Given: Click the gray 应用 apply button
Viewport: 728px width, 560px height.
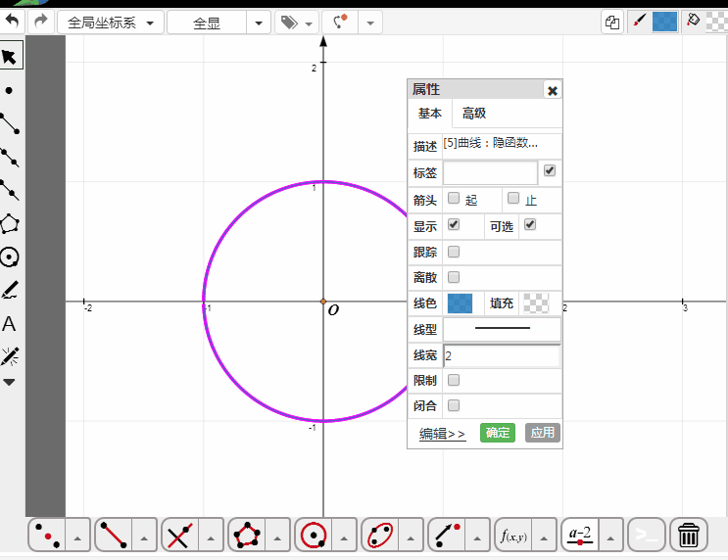Looking at the screenshot, I should tap(543, 433).
